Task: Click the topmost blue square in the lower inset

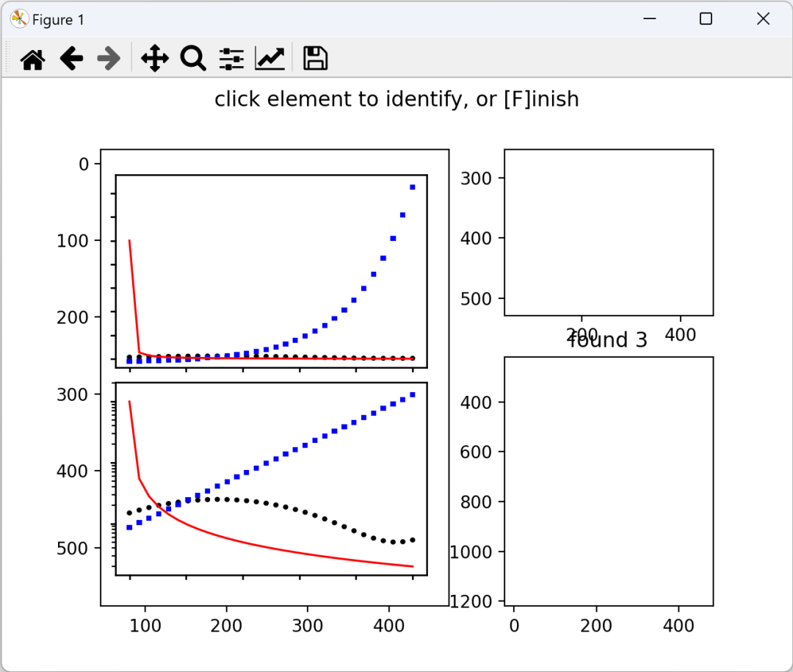Action: pyautogui.click(x=413, y=394)
